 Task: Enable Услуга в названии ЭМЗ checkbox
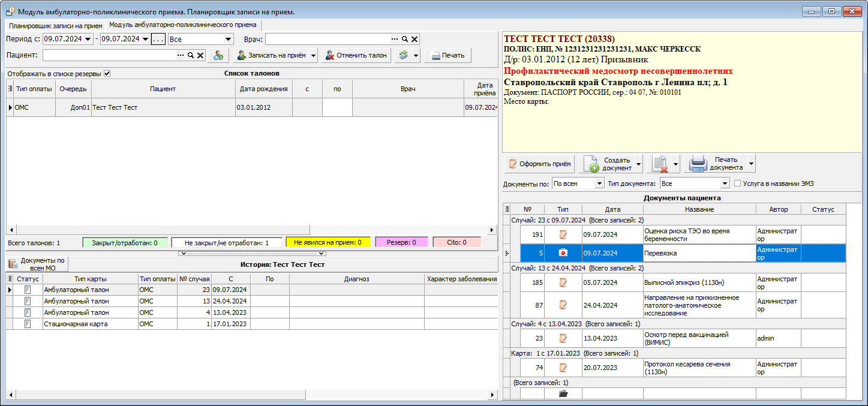738,184
